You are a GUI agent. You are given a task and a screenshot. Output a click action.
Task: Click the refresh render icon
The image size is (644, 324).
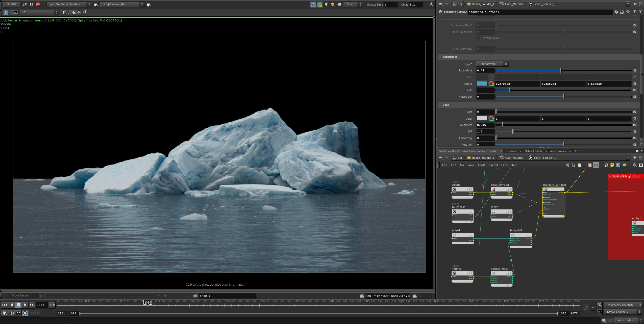click(24, 4)
